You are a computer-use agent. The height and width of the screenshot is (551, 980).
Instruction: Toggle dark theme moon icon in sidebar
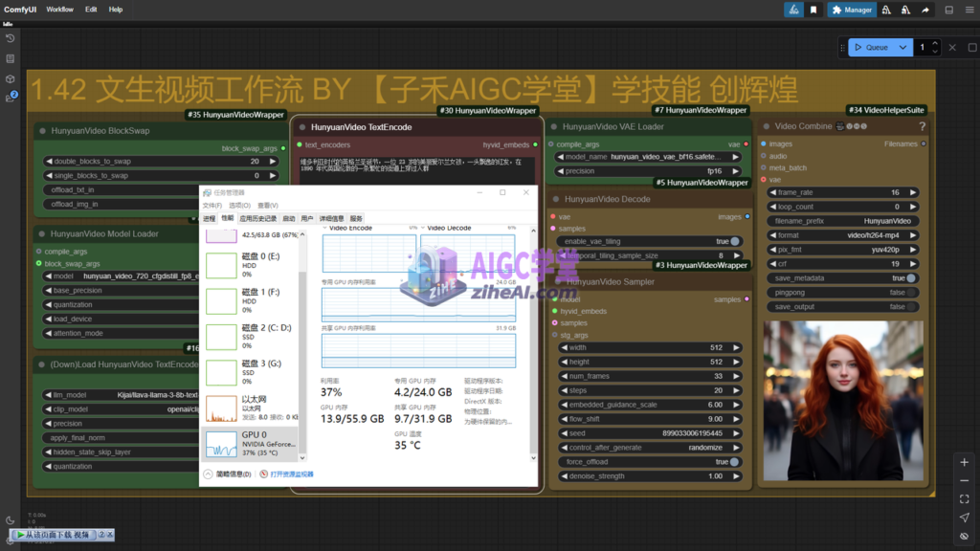click(10, 519)
